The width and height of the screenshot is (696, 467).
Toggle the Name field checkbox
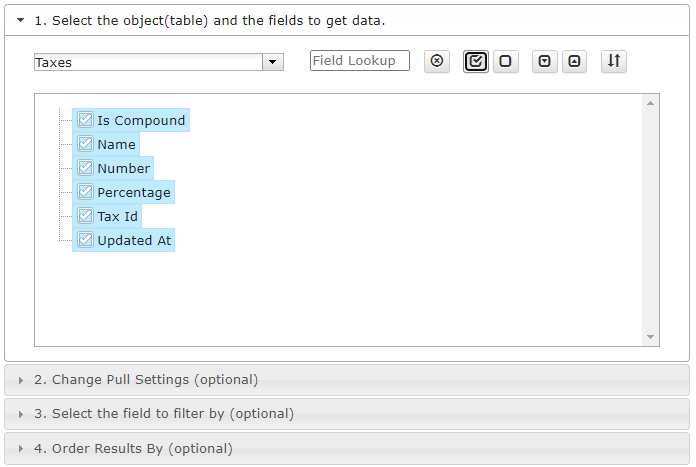click(85, 144)
